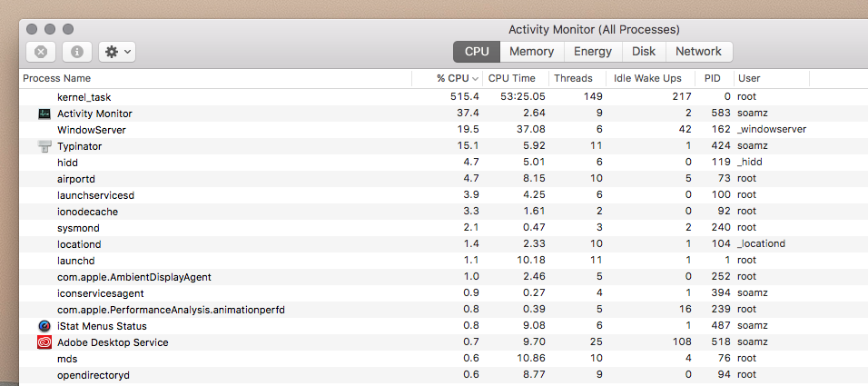Select the kernel_task process row
868x386 pixels.
coord(443,97)
